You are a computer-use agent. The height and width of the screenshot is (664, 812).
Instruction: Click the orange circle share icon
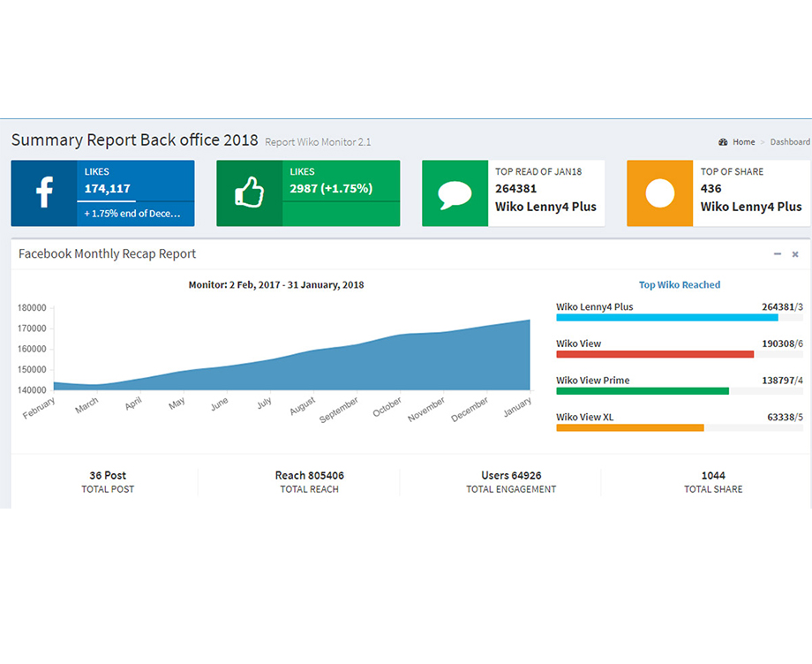660,193
